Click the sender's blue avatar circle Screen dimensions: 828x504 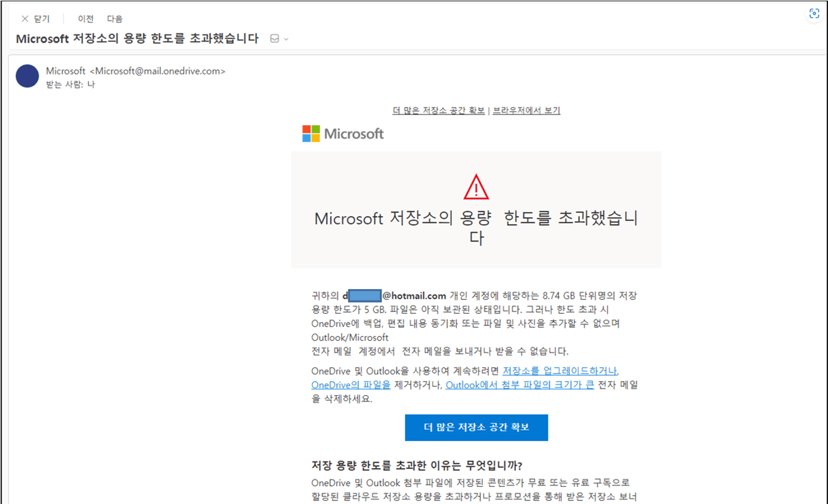28,76
